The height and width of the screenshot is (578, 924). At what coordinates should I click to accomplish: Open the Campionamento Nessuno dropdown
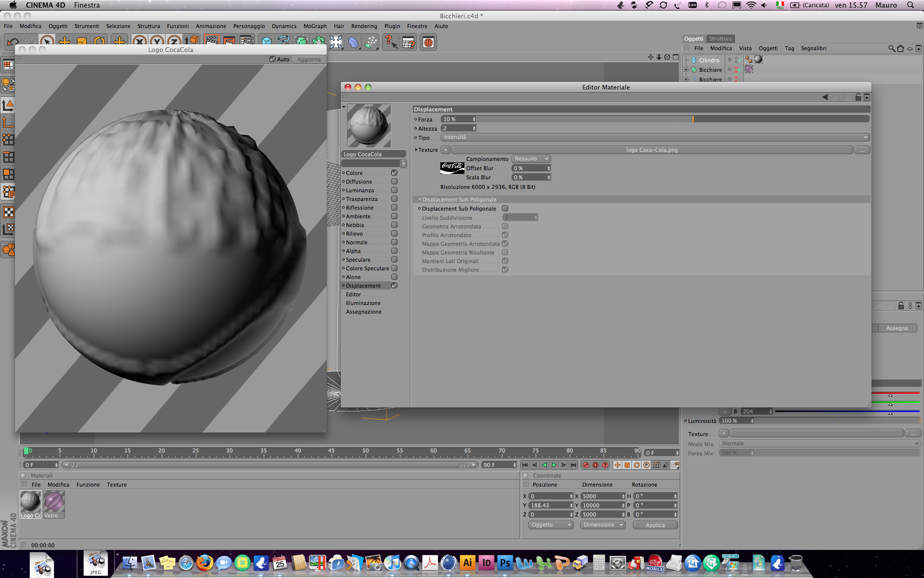(x=531, y=159)
